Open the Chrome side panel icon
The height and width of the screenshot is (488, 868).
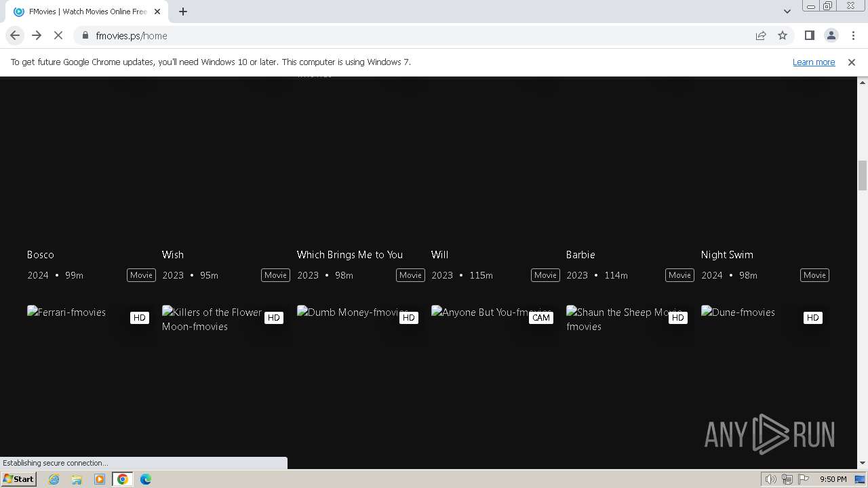[x=809, y=35]
